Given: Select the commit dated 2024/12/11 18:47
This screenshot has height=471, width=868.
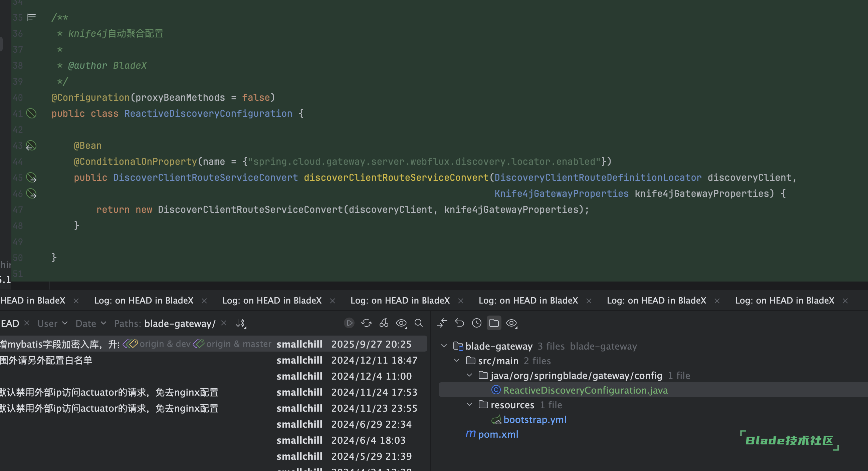Looking at the screenshot, I should point(374,360).
